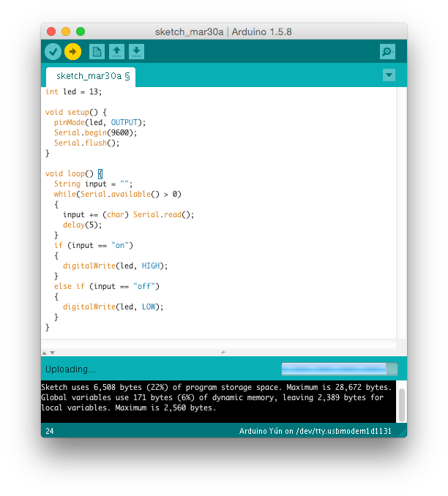
Task: Click the yellow minimize window button
Action: [x=66, y=31]
